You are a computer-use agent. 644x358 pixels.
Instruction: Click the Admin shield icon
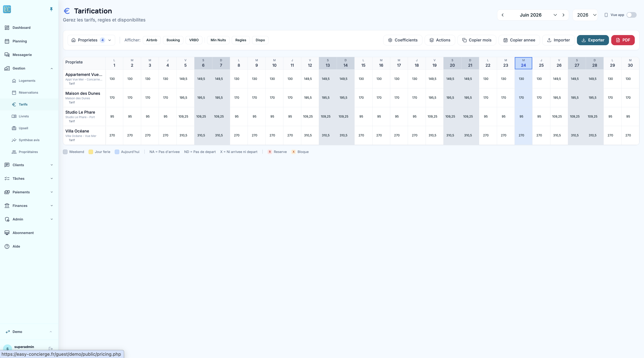[x=7, y=219]
